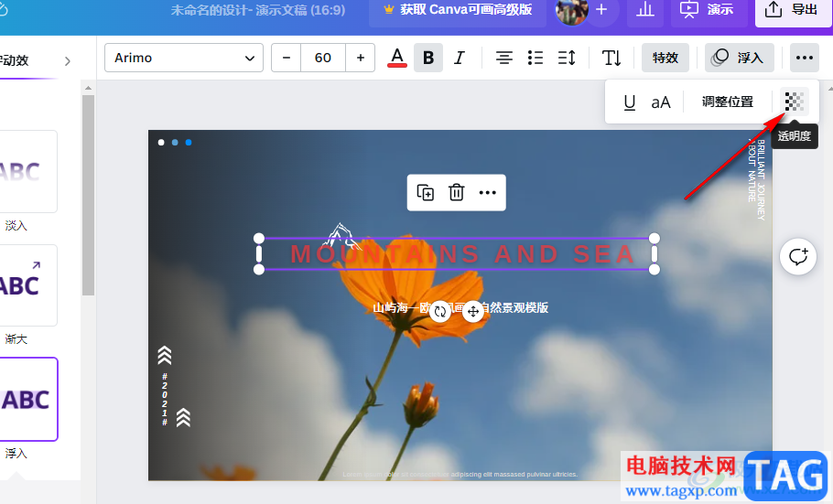833x504 pixels.
Task: Click 获取 Canva可画高级版 upgrade button
Action: (458, 9)
